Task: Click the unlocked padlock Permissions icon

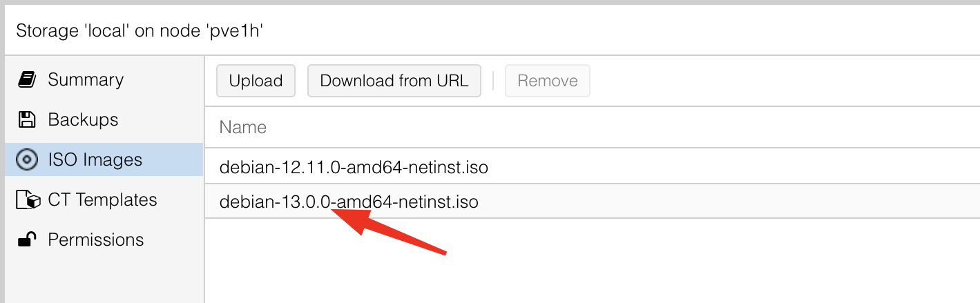Action: click(x=27, y=240)
